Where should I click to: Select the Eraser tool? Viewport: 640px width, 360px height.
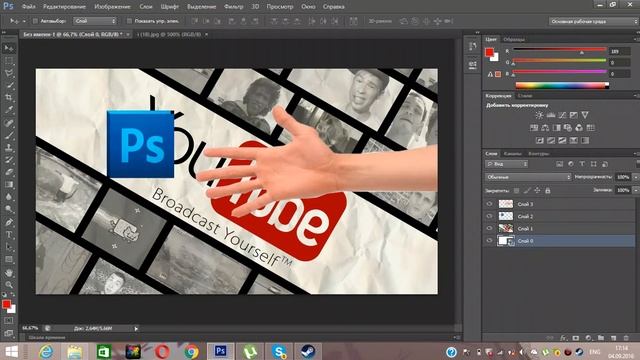click(x=9, y=172)
